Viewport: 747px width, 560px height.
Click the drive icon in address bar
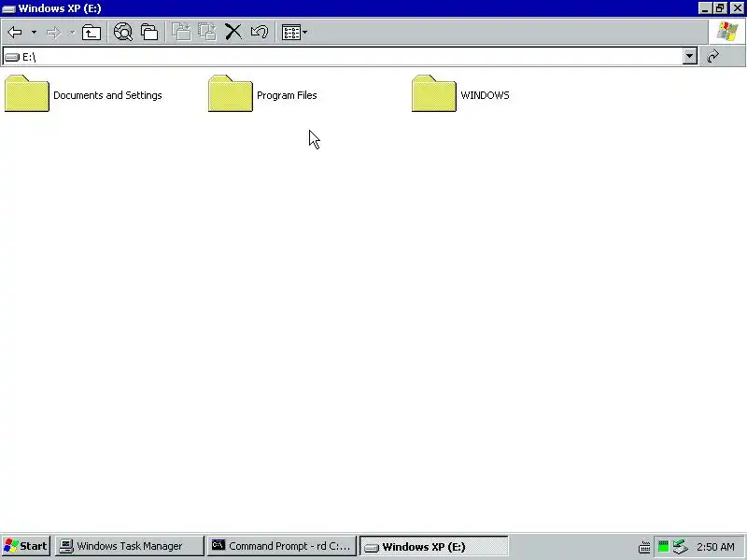[x=11, y=57]
